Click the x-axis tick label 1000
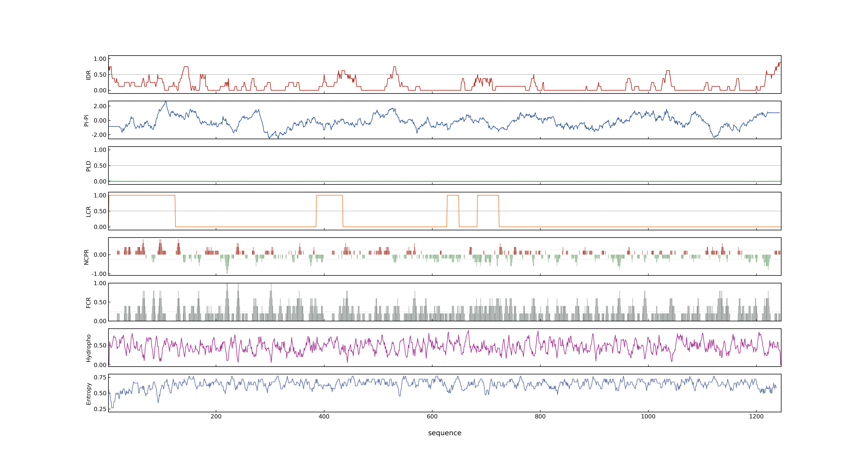The width and height of the screenshot is (868, 463). coord(648,416)
